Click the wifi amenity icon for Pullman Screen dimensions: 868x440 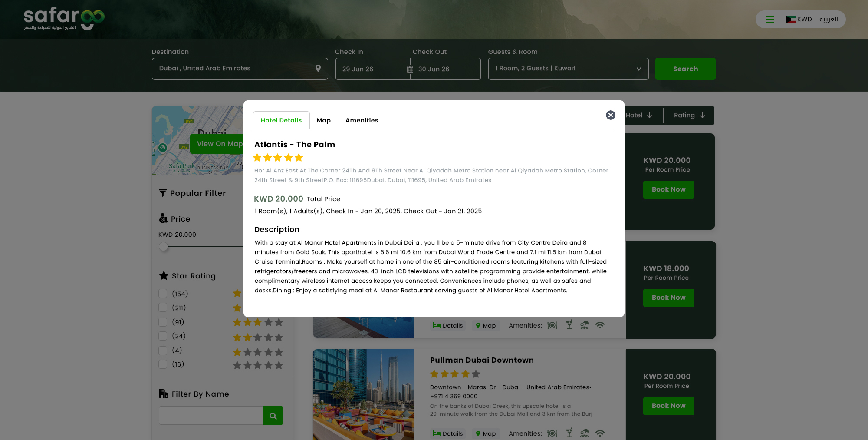(600, 433)
